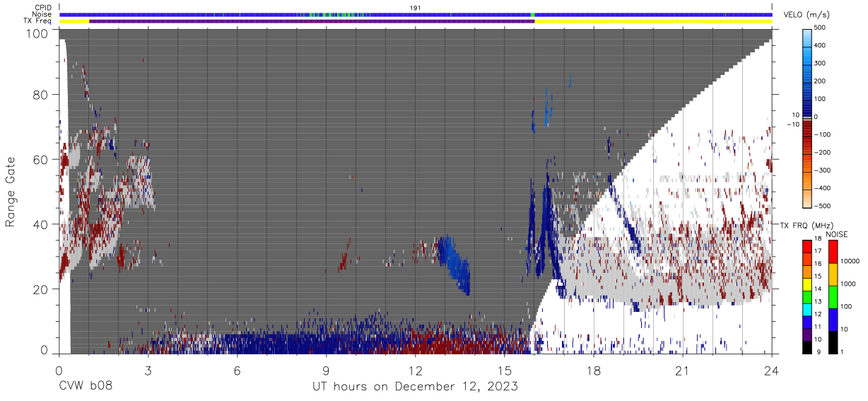Click the TX Freq row label

pyautogui.click(x=39, y=21)
